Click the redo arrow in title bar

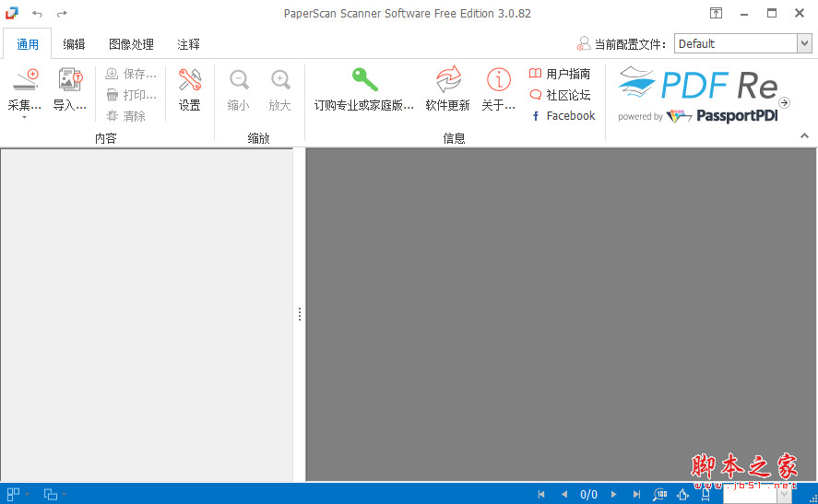click(x=62, y=14)
